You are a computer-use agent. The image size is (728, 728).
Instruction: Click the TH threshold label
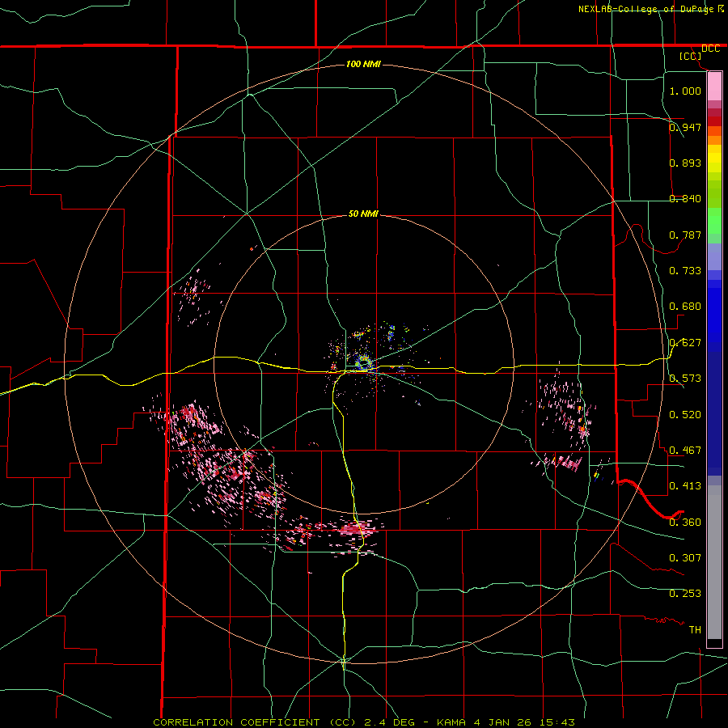tap(695, 629)
